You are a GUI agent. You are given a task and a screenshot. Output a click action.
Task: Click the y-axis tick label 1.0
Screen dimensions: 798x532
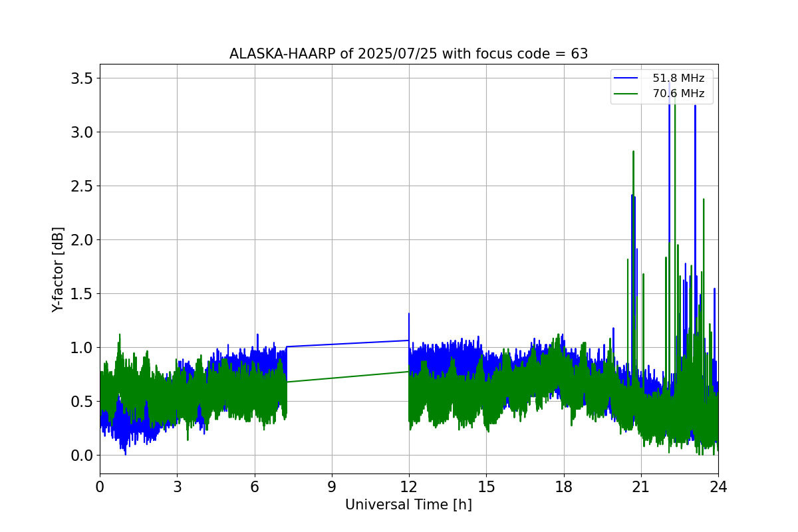[x=81, y=348]
